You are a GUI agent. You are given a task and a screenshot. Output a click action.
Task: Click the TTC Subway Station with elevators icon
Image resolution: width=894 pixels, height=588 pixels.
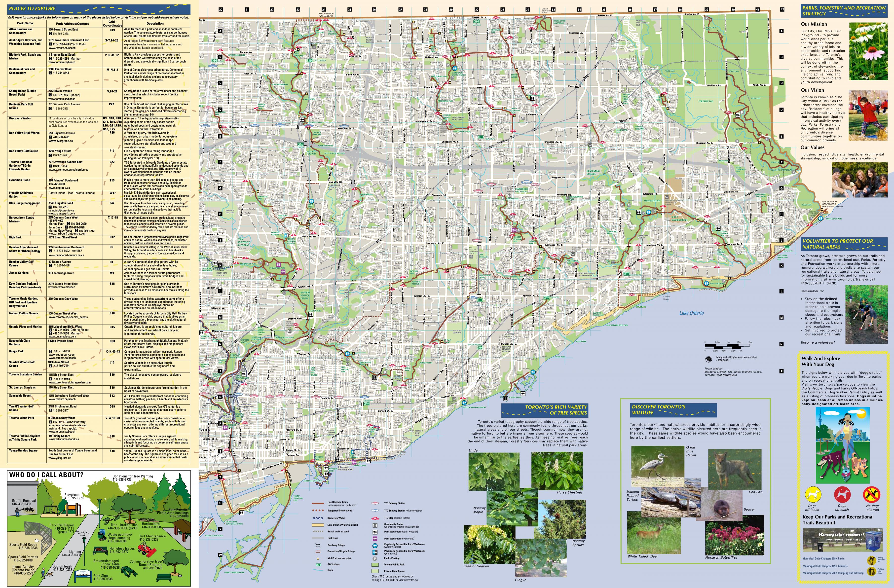tap(375, 510)
